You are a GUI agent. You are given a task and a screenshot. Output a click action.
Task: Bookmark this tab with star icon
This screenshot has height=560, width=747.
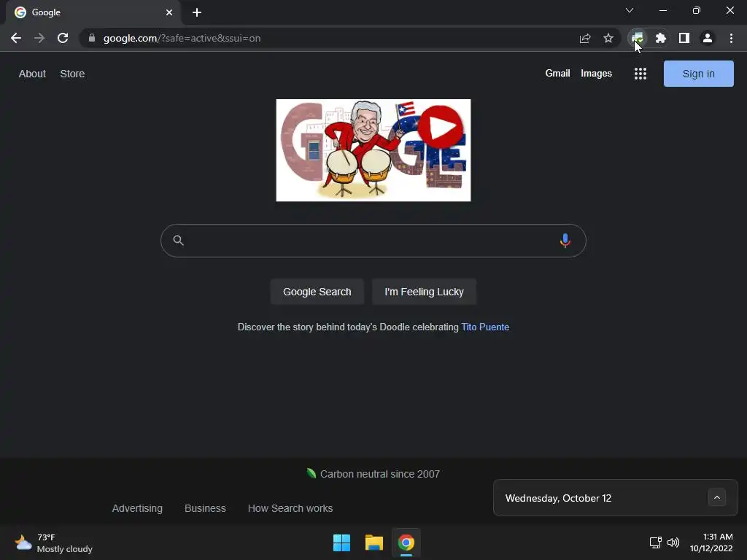(x=608, y=38)
